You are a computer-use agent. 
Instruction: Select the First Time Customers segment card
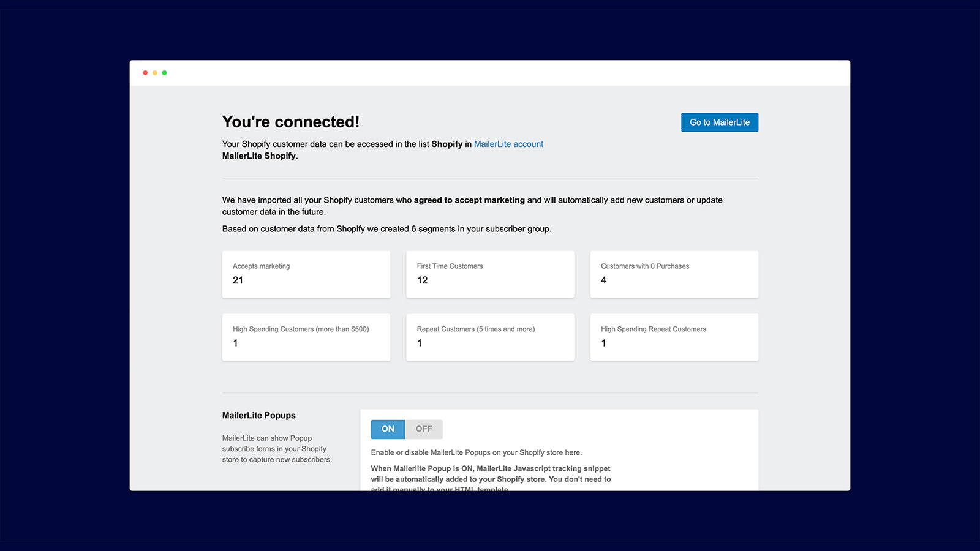490,274
